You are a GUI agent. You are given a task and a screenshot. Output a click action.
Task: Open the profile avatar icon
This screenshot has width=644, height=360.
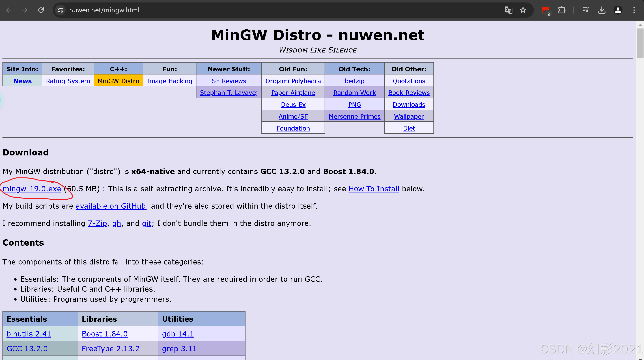point(618,10)
